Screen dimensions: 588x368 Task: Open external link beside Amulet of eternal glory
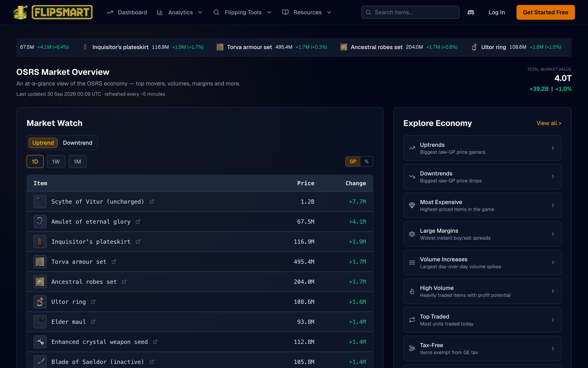138,222
